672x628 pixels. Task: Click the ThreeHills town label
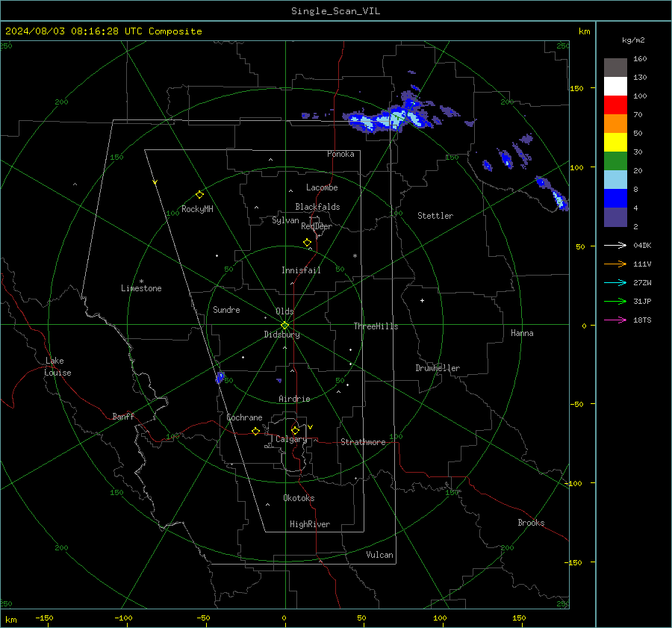(376, 326)
